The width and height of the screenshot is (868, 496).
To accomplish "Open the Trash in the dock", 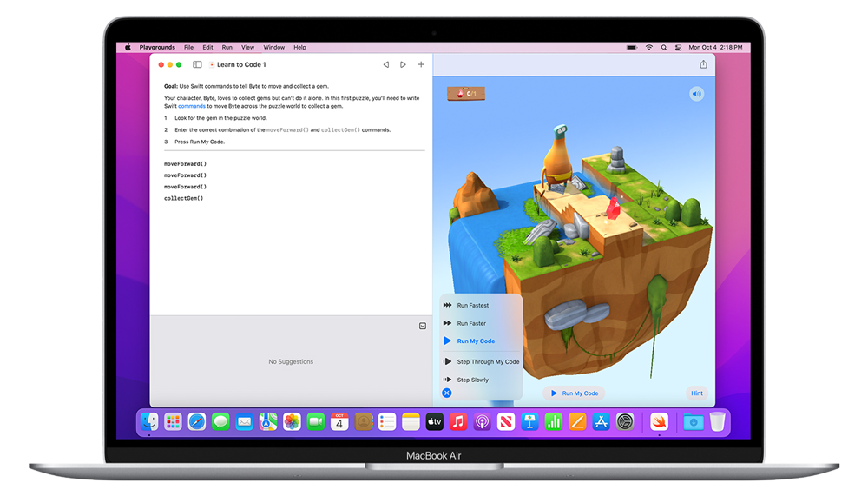I will tap(718, 422).
